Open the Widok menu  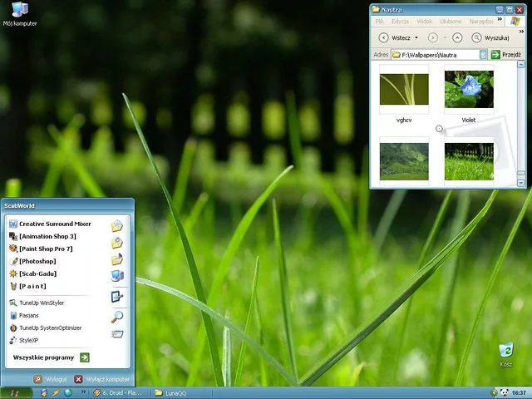[424, 22]
